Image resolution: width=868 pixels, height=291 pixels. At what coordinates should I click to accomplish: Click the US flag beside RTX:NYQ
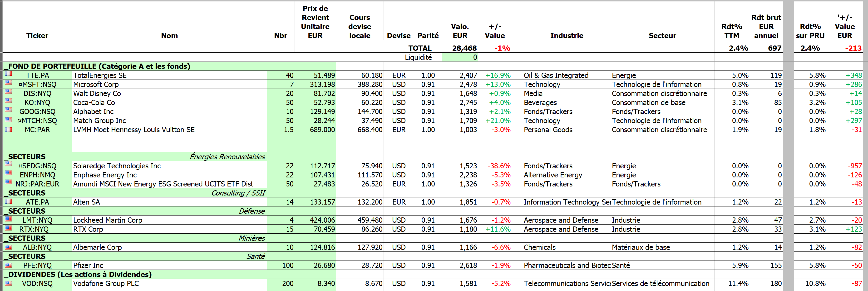pos(8,228)
